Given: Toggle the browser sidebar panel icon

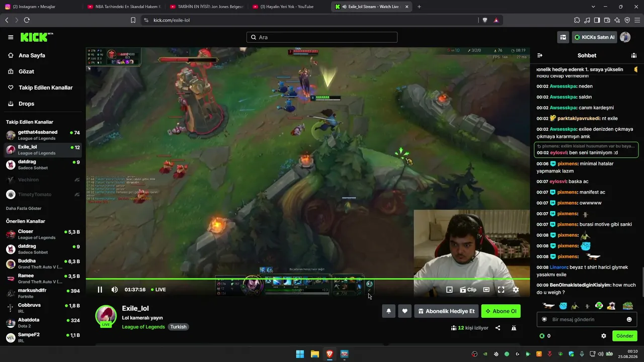Looking at the screenshot, I should pos(597,20).
